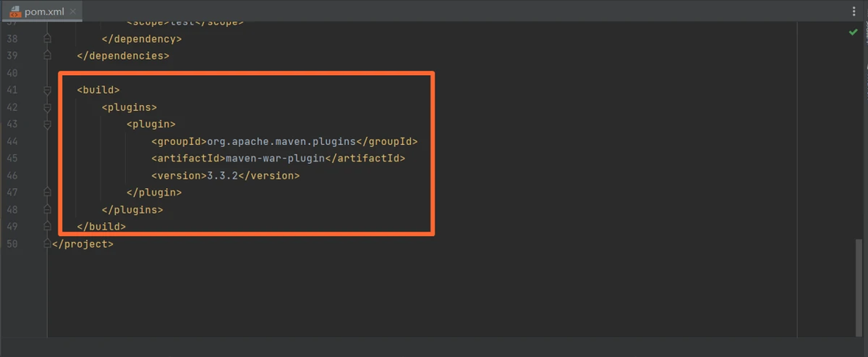Click the green inspection checkmark
This screenshot has height=357, width=868.
pyautogui.click(x=853, y=33)
